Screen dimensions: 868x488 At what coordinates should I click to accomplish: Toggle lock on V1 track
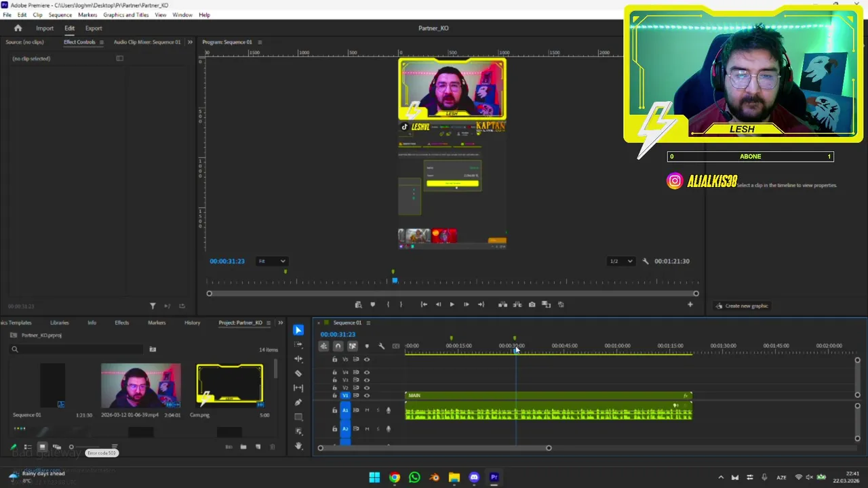tap(334, 395)
